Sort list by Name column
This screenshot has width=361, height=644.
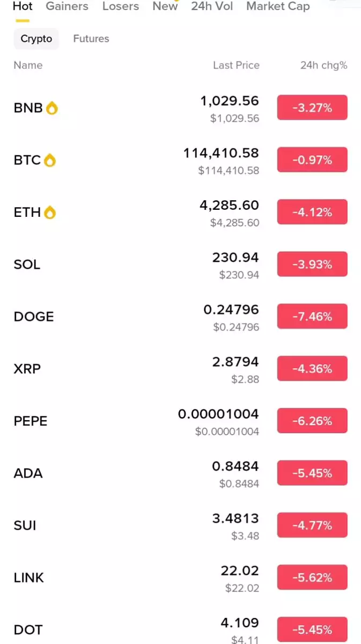[28, 65]
